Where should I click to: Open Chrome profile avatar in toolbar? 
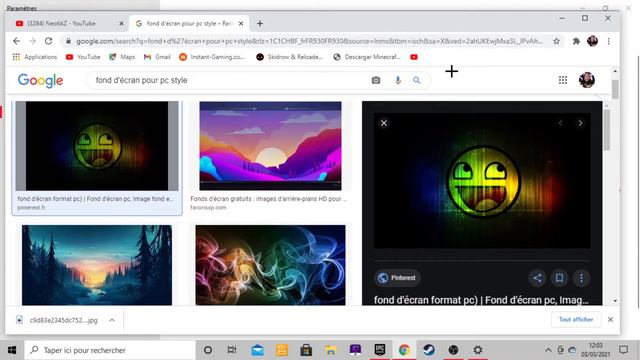592,41
